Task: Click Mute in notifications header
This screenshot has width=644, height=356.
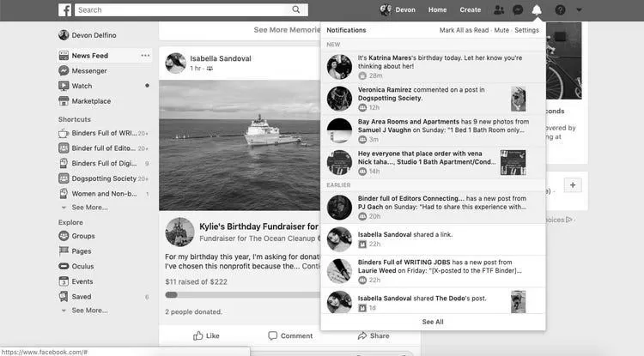Action: pyautogui.click(x=501, y=30)
